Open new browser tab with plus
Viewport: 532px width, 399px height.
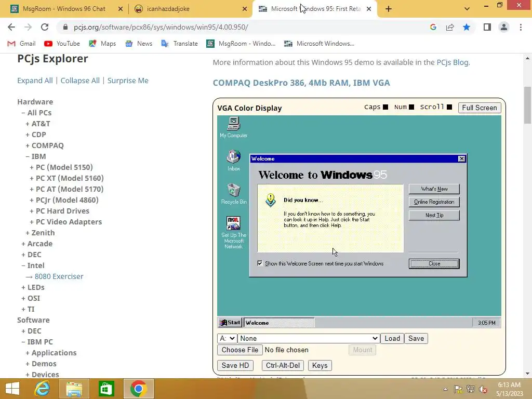[x=389, y=9]
